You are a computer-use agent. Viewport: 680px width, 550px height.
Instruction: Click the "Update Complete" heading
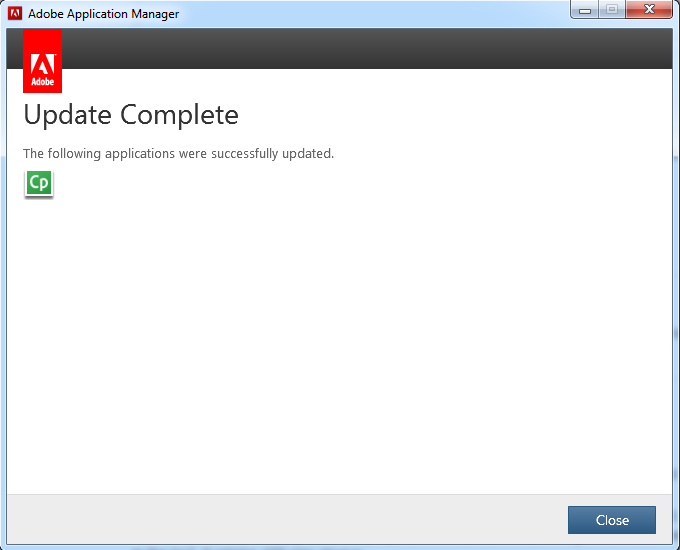(x=131, y=115)
